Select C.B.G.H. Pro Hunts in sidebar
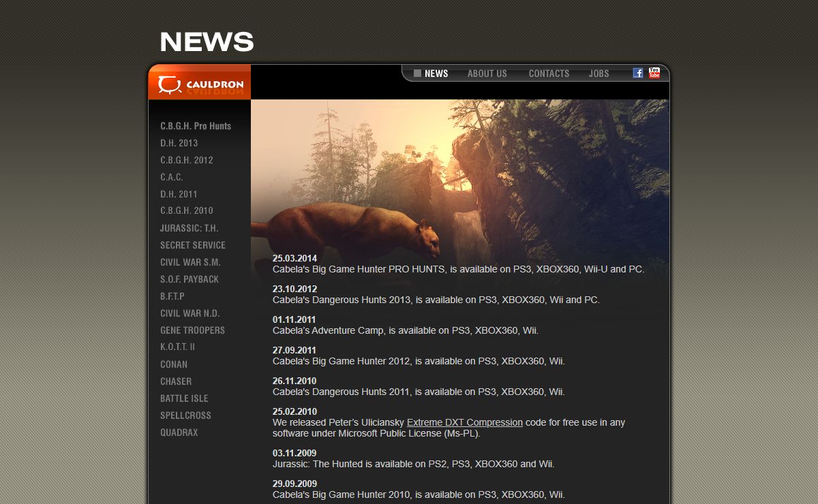Screen dimensions: 818x504 (x=196, y=126)
